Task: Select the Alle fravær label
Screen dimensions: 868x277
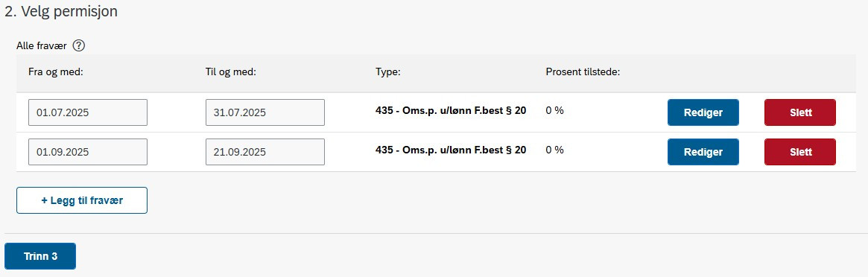Action: point(42,46)
